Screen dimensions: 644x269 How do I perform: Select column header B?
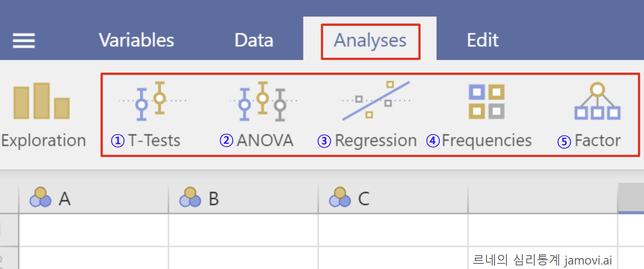243,198
